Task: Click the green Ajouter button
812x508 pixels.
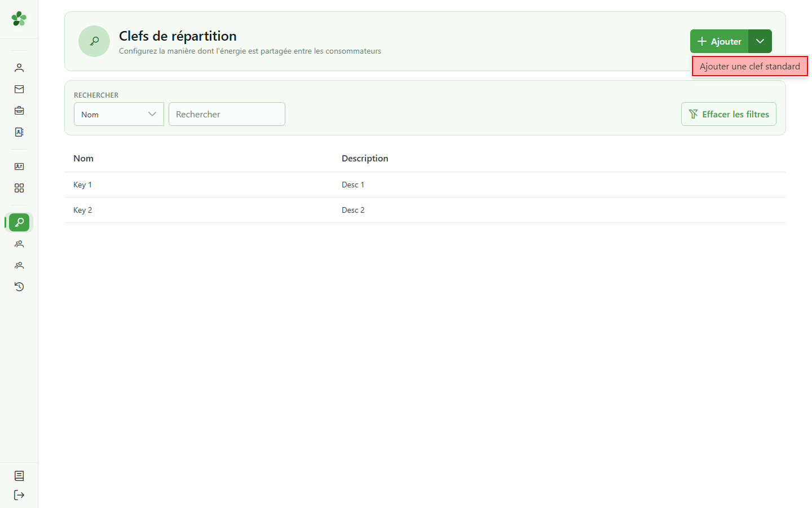Action: [719, 41]
